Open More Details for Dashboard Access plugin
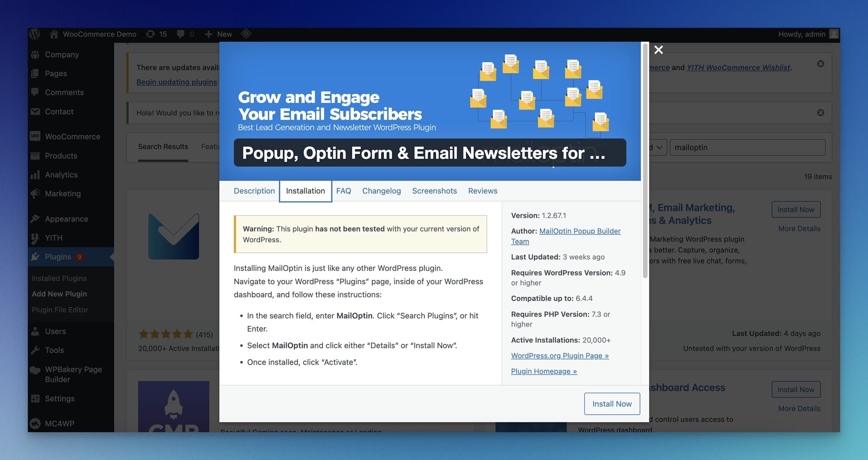Image resolution: width=868 pixels, height=460 pixels. (799, 408)
